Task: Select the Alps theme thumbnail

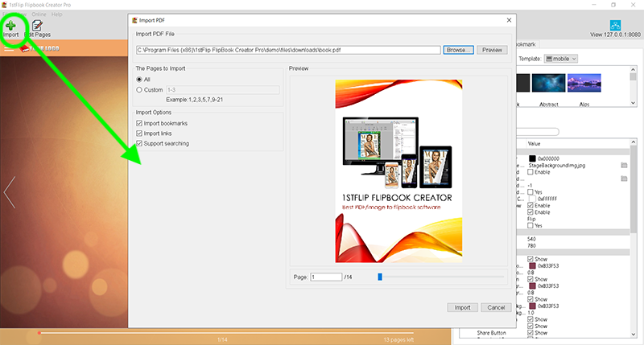Action: click(584, 84)
